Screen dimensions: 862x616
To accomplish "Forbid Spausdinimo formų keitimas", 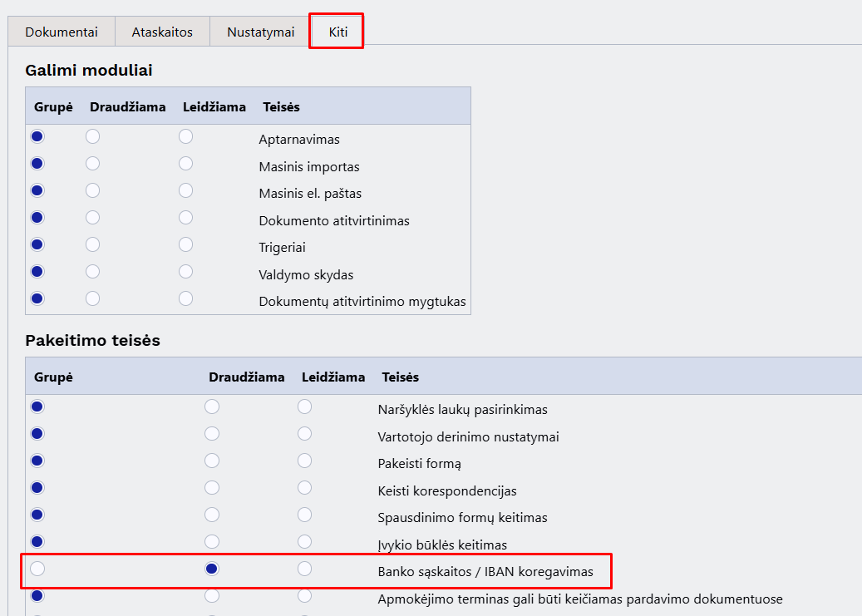I will [x=212, y=515].
